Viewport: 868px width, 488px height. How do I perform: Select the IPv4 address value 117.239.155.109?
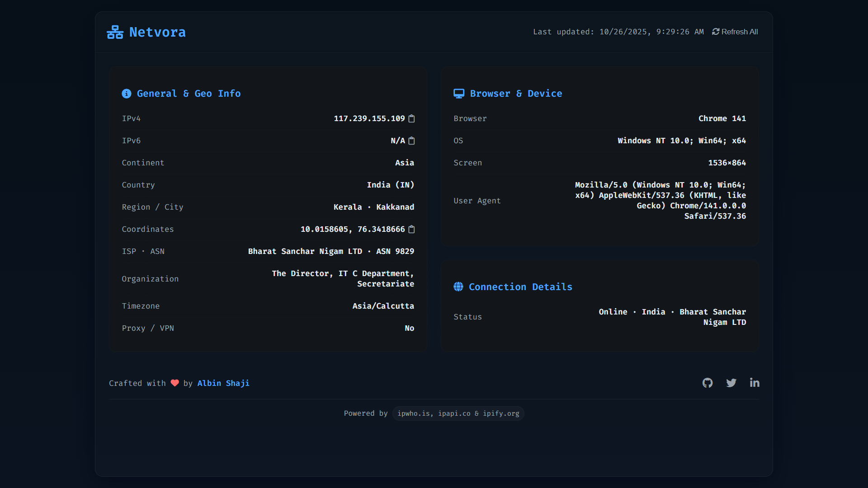point(369,118)
